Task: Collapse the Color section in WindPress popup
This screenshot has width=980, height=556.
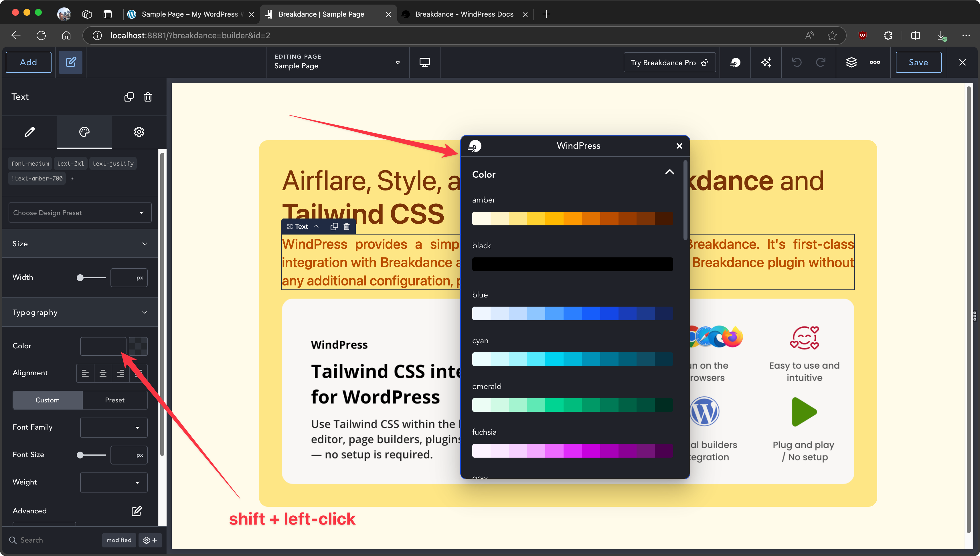Action: tap(669, 172)
